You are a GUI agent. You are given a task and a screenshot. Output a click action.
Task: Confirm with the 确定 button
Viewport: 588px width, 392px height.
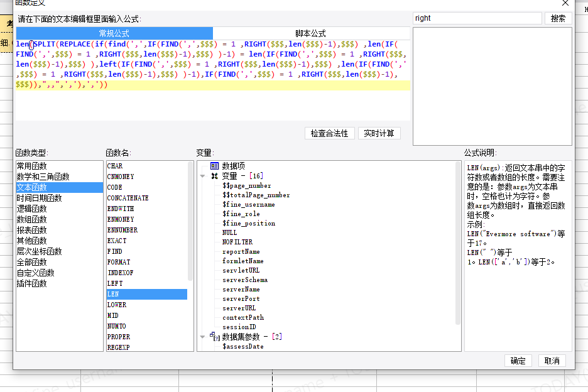[x=518, y=361]
